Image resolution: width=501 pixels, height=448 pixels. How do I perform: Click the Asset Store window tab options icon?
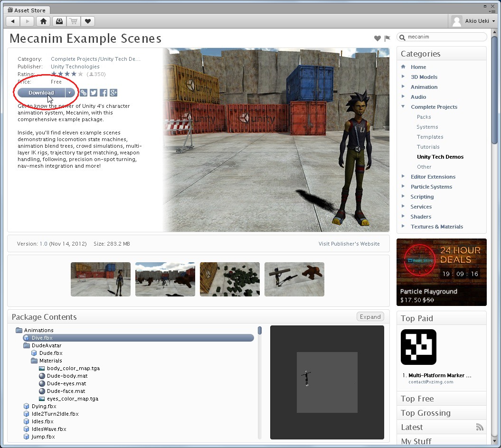pos(492,11)
